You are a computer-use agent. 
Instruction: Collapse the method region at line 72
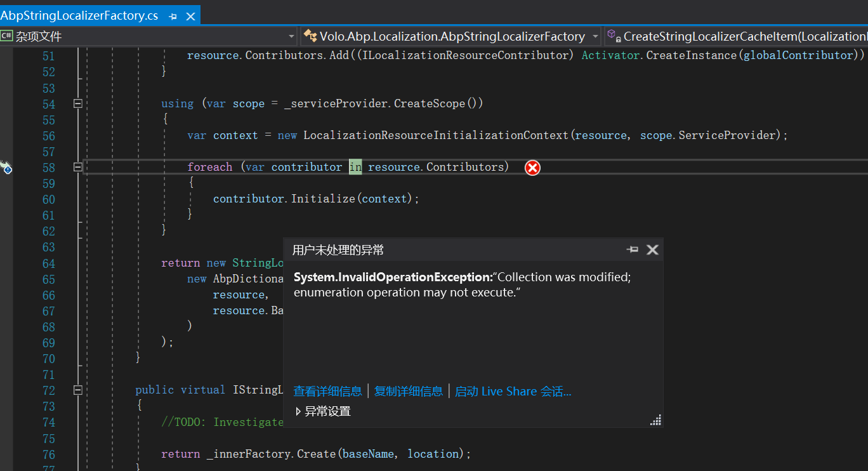tap(77, 390)
